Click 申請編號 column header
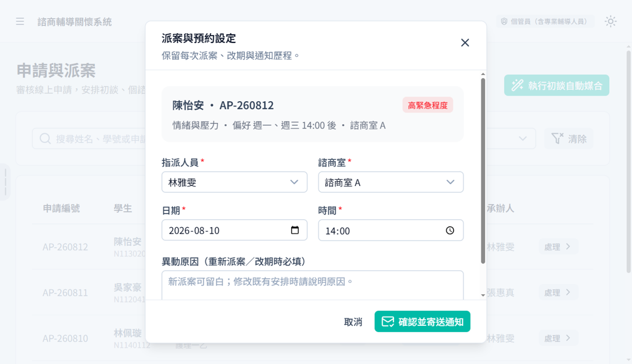The height and width of the screenshot is (364, 632). click(x=61, y=209)
